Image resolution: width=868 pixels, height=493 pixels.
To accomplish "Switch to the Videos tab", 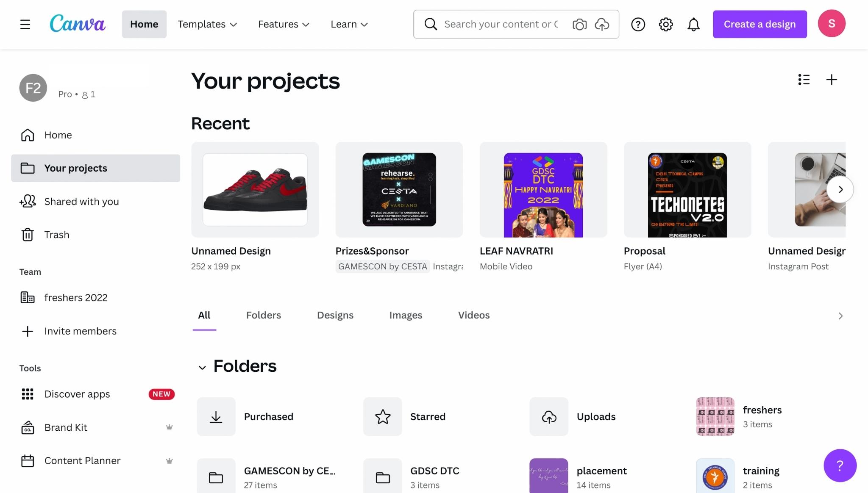I will [x=473, y=315].
